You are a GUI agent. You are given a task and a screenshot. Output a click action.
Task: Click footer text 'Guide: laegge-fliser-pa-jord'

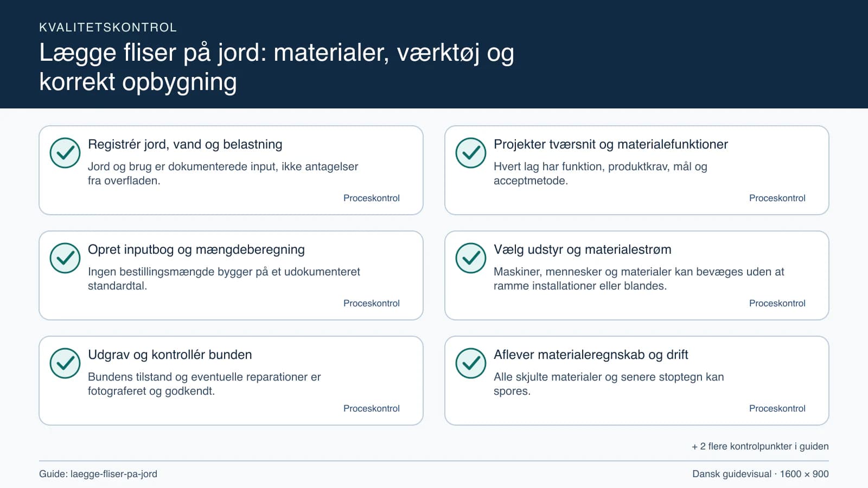98,474
